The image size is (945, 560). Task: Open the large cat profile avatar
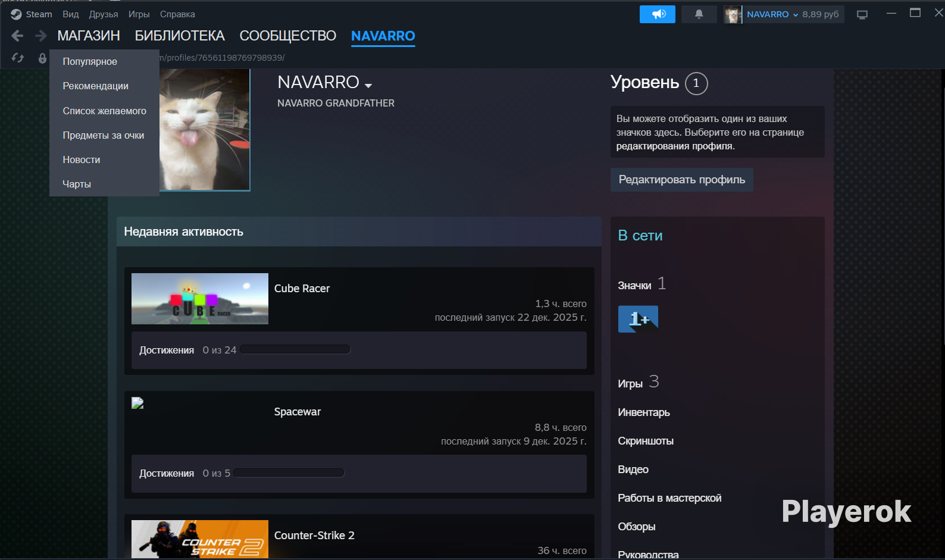click(205, 130)
